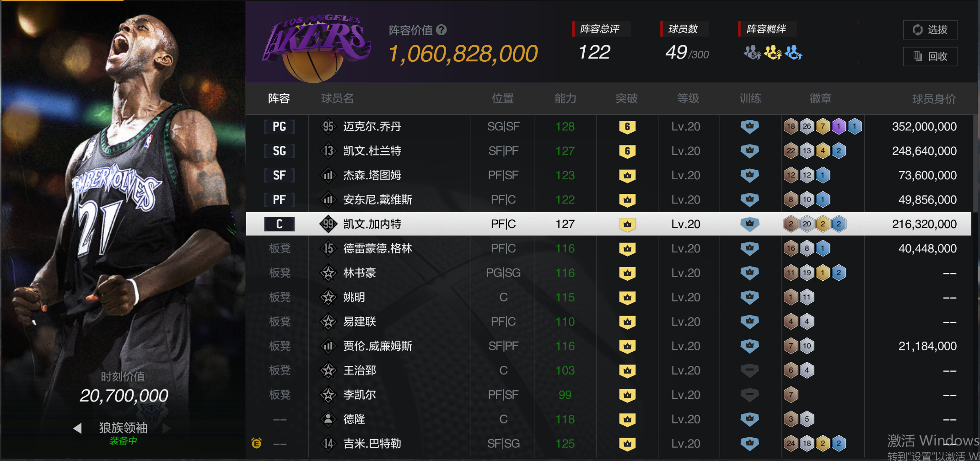Image resolution: width=980 pixels, height=461 pixels.
Task: Open the 选拔 button
Action: [x=930, y=30]
